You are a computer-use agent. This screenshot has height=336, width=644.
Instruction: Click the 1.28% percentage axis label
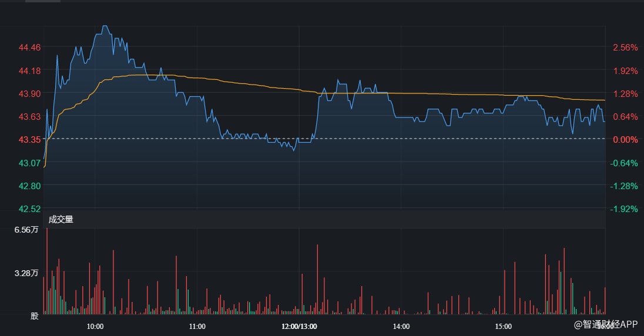[x=625, y=94]
